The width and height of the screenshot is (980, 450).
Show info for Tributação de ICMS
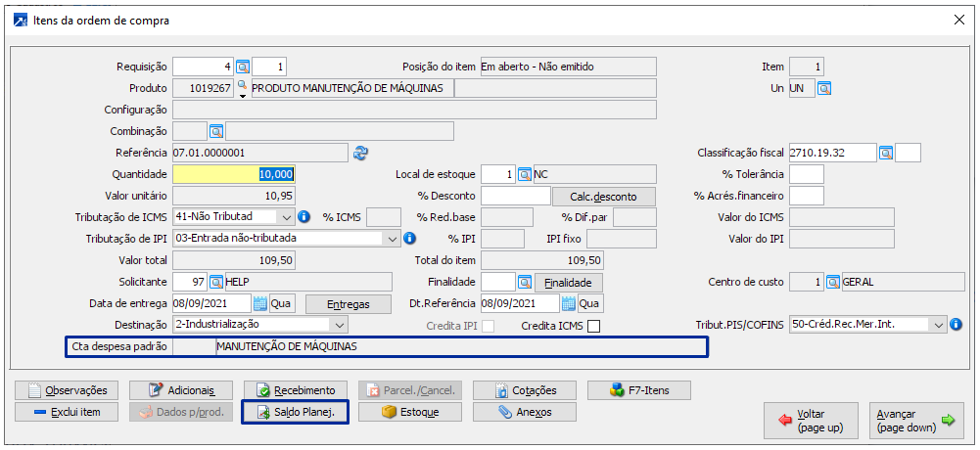tap(303, 217)
